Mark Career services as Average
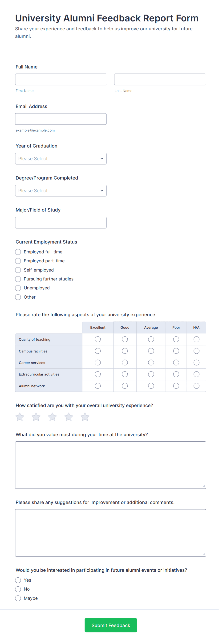 point(151,363)
